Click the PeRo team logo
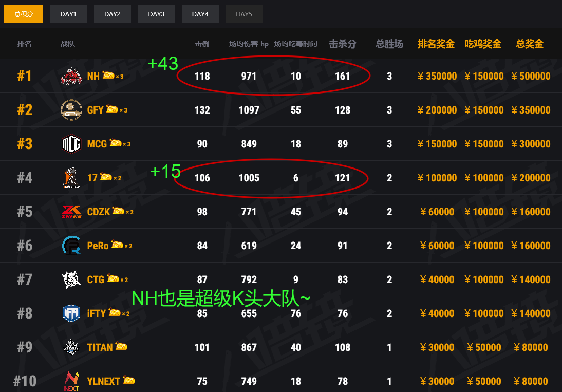 click(x=71, y=246)
